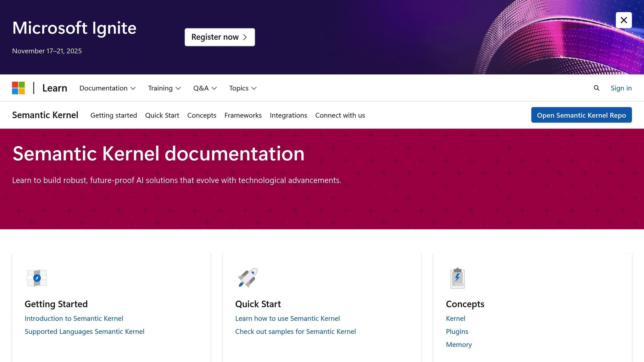This screenshot has height=362, width=644.
Task: Select the Frameworks nav item
Action: (243, 115)
